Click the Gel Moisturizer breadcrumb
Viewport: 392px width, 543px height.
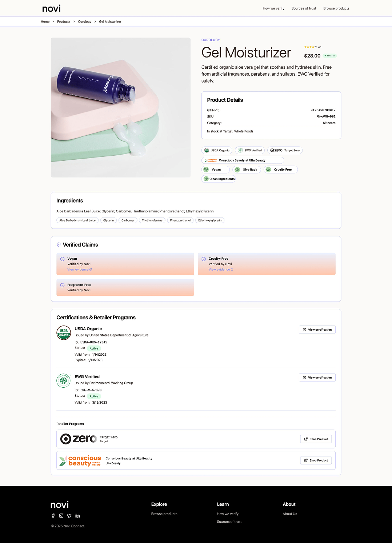pos(110,22)
